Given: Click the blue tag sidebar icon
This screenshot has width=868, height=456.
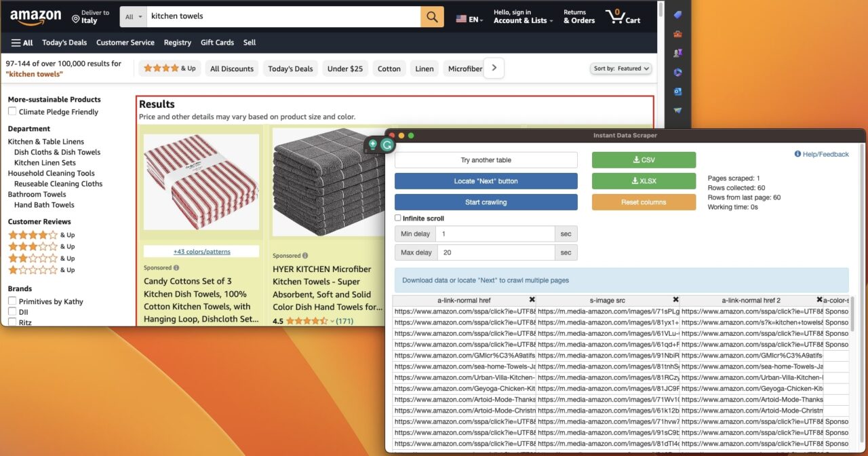Looking at the screenshot, I should pyautogui.click(x=677, y=14).
